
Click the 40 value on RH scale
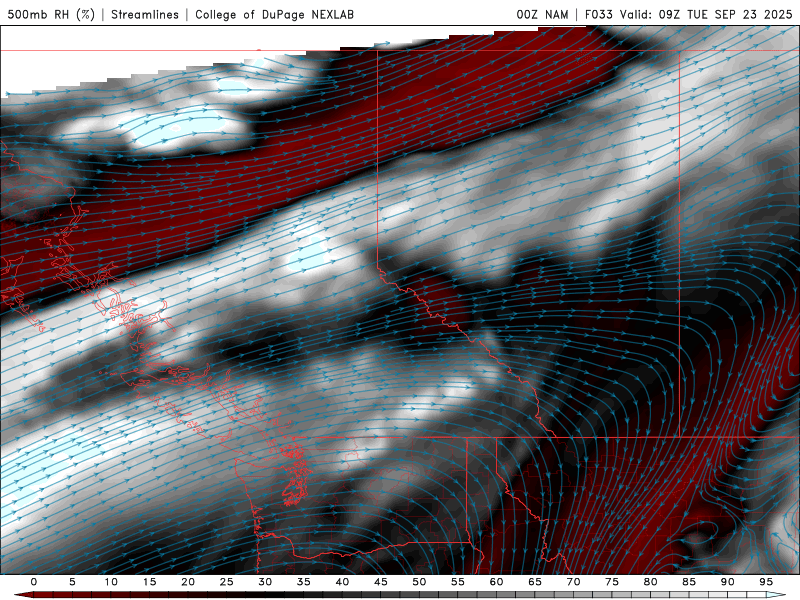coord(342,582)
